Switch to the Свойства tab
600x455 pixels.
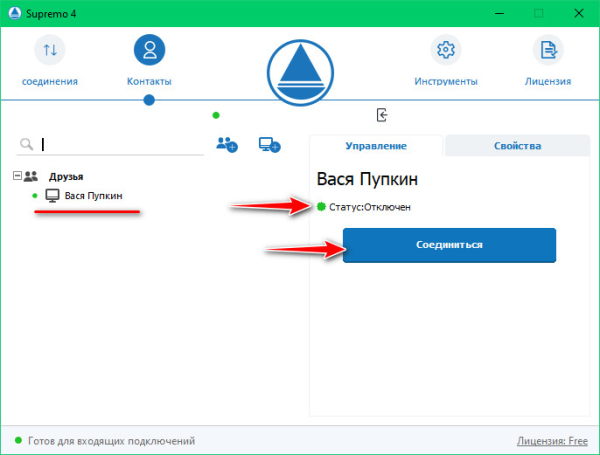[517, 146]
